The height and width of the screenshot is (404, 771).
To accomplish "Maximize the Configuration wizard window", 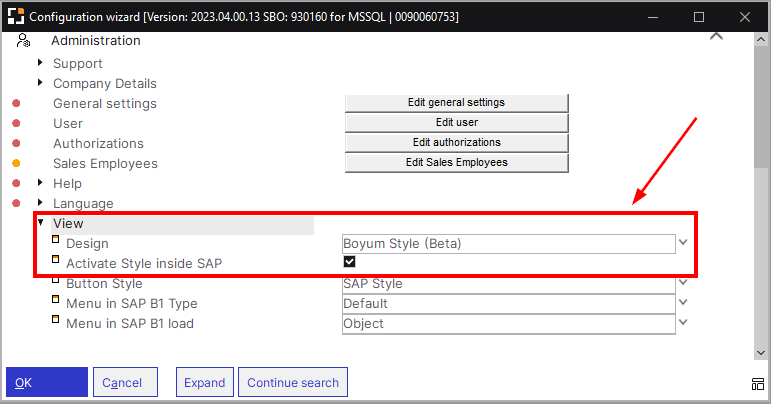I will [699, 17].
